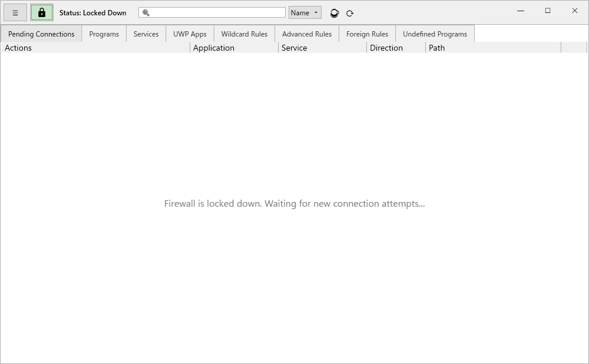
Task: Open the Name filter dropdown
Action: (305, 13)
